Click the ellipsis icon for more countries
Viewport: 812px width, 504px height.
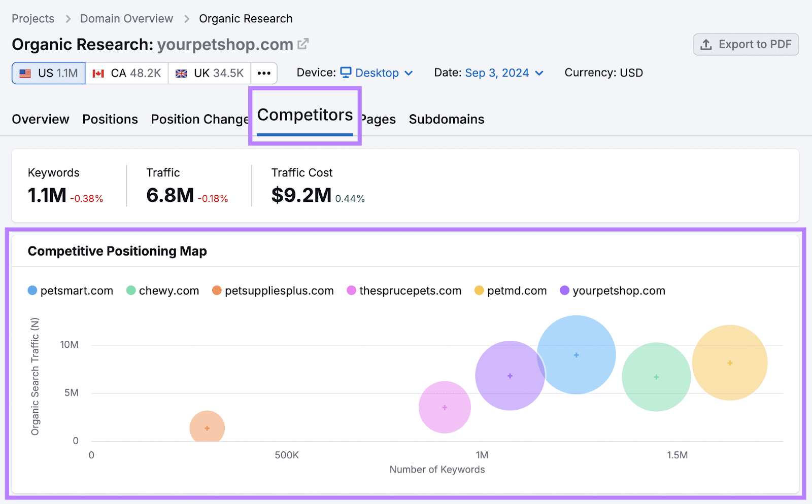pos(264,73)
